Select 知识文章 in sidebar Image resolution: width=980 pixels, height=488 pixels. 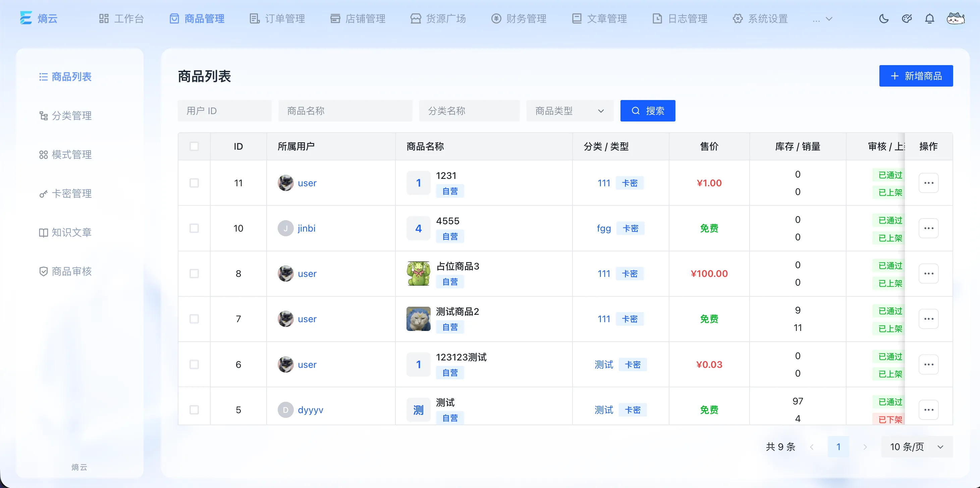(65, 232)
